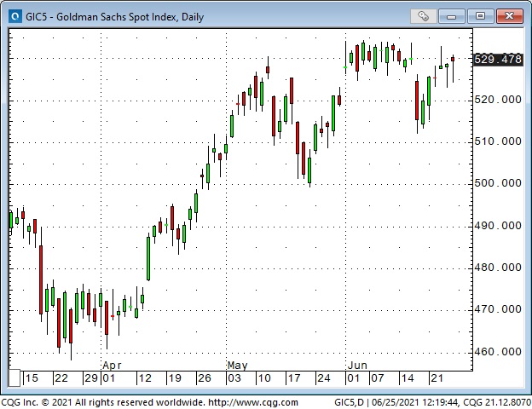This screenshot has height=409, width=532.
Task: Click the date label 03 on time axis
Action: pos(234,378)
